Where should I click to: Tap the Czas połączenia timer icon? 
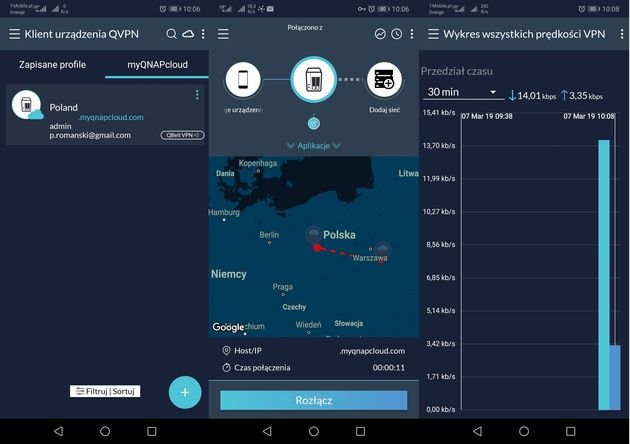(x=226, y=368)
